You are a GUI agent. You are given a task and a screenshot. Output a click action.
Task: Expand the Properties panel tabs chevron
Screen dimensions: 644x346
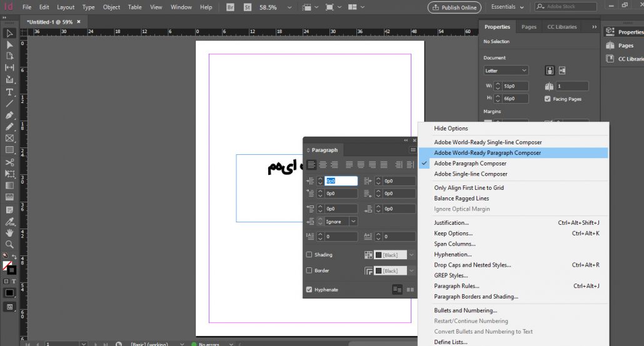[594, 27]
